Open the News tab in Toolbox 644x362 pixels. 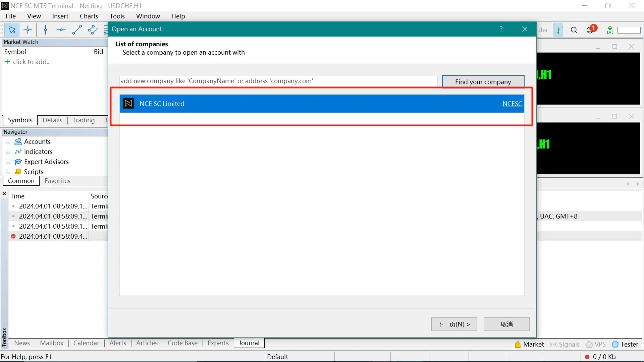[22, 343]
